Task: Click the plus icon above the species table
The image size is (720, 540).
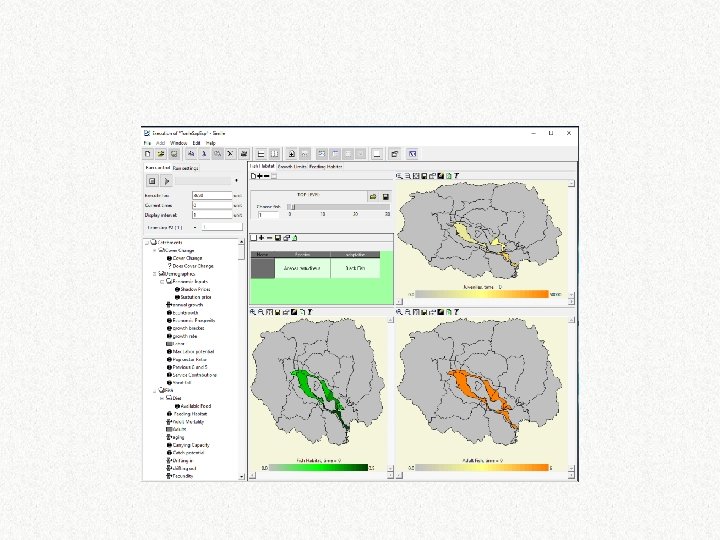Action: 261,237
